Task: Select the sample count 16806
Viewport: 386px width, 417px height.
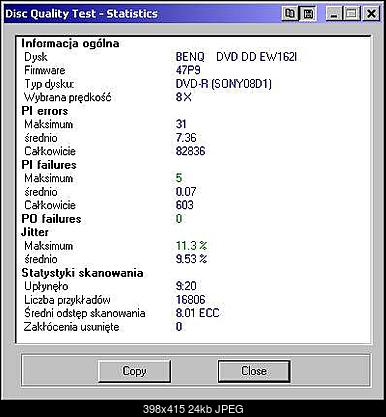Action: pyautogui.click(x=190, y=300)
